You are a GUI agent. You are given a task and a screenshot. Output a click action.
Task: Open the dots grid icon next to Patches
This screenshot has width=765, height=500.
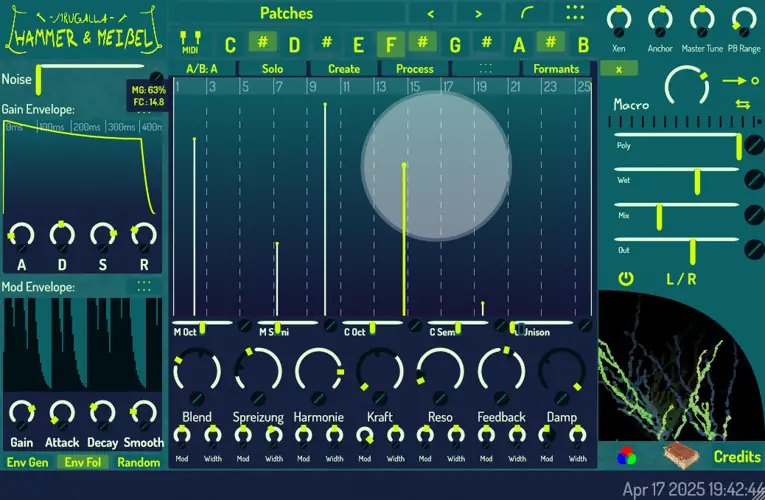575,13
